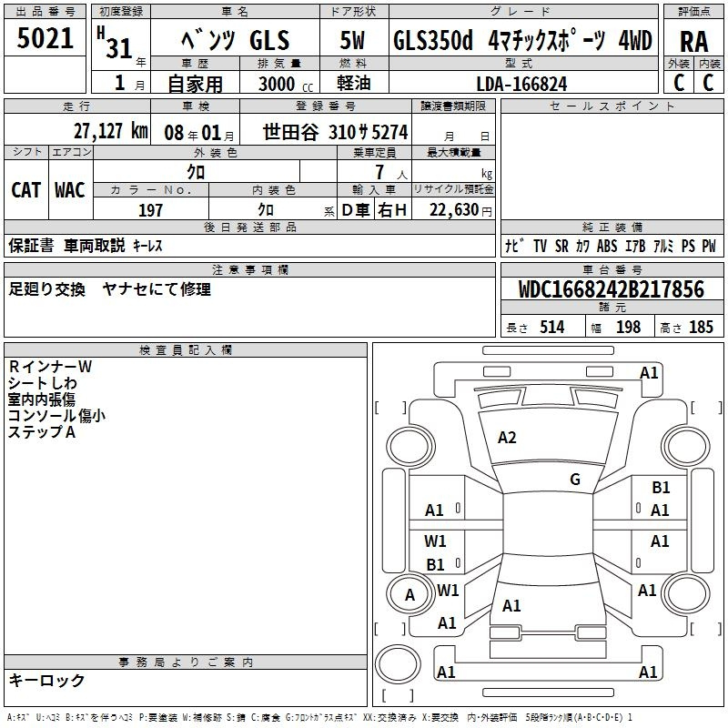Click the interior color クロ under 内装色

(266, 210)
